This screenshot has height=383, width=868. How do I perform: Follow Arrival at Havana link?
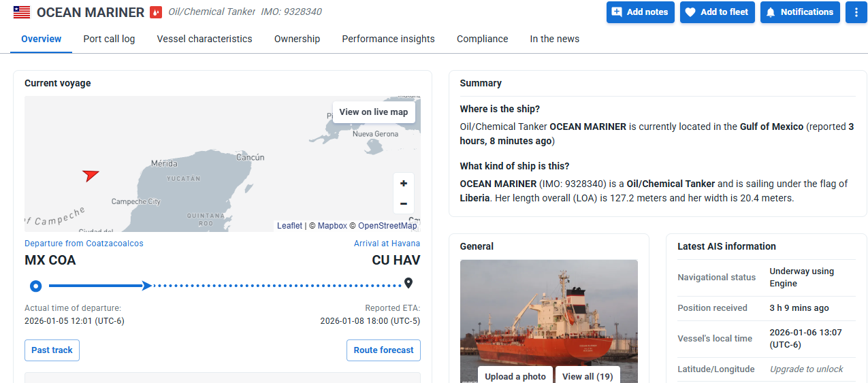[387, 244]
